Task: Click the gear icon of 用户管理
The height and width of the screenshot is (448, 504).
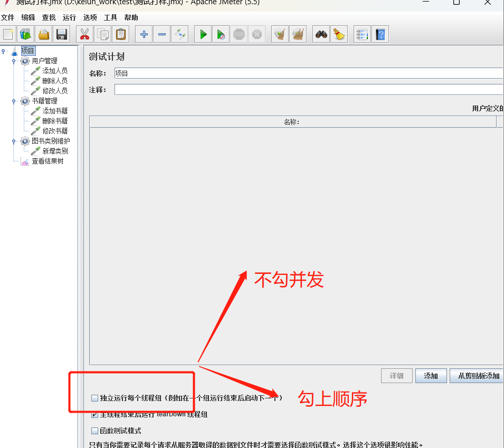Action: 25,61
